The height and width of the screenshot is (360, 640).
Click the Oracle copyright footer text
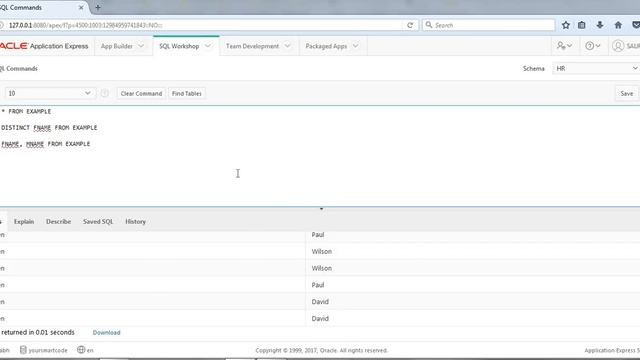click(x=322, y=350)
